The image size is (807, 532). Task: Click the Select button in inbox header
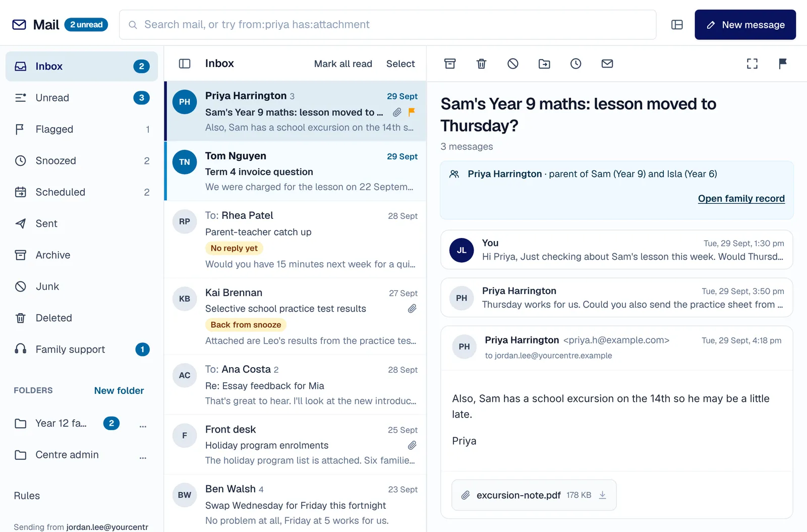[x=400, y=64]
